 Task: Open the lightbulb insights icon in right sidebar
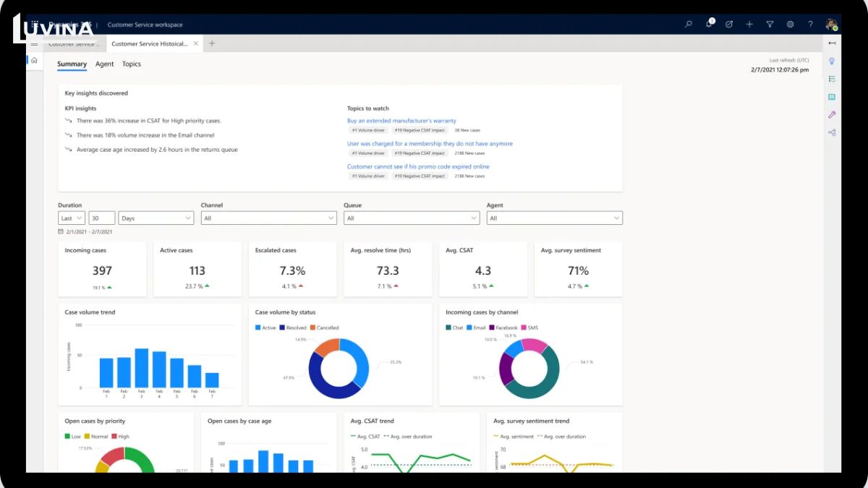(832, 61)
